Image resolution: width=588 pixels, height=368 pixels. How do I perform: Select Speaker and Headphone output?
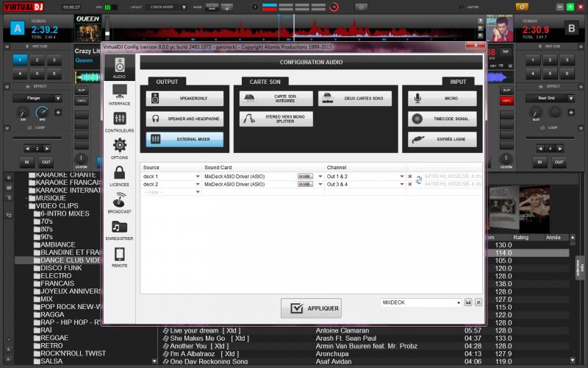coord(184,118)
